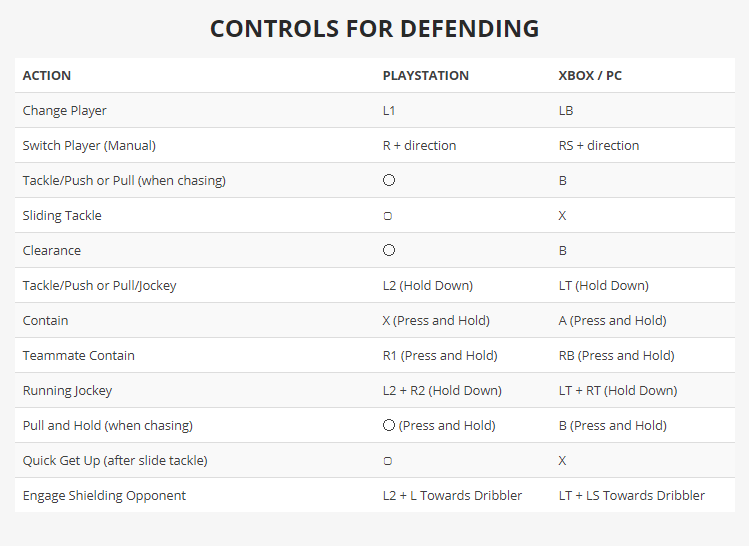Screen dimensions: 749x546
Task: Select the L2 + R2 (Hold Down) cell
Action: pyautogui.click(x=442, y=390)
